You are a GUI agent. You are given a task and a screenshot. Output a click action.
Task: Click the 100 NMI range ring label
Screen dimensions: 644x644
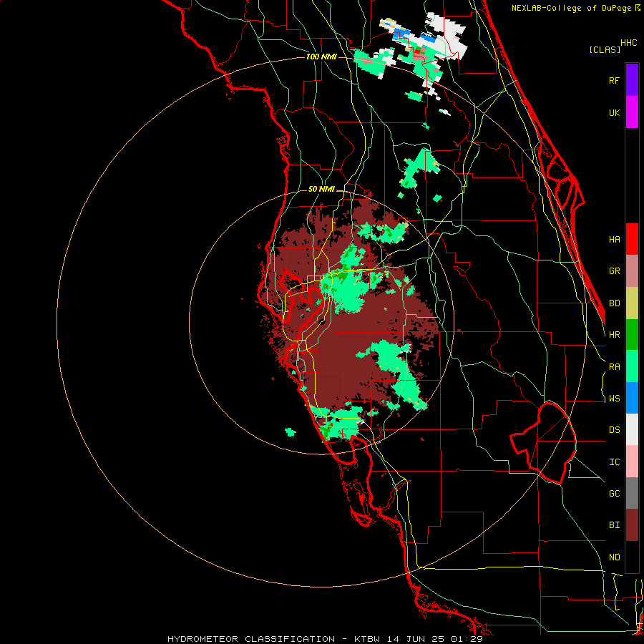point(321,57)
